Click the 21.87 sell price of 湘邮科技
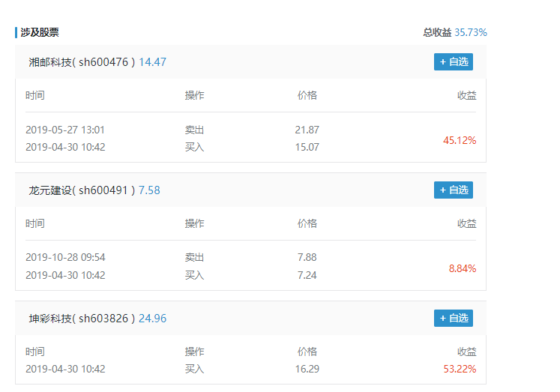Viewport: 560px width, 392px height. [x=307, y=130]
